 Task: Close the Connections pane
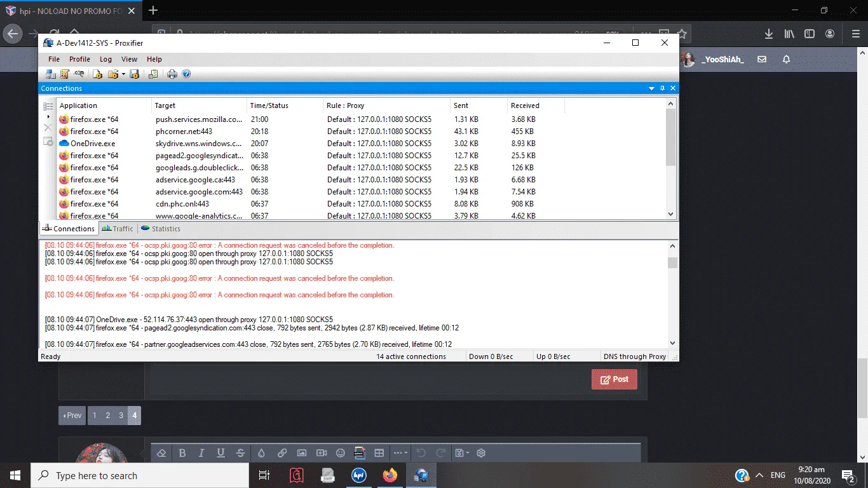point(673,88)
